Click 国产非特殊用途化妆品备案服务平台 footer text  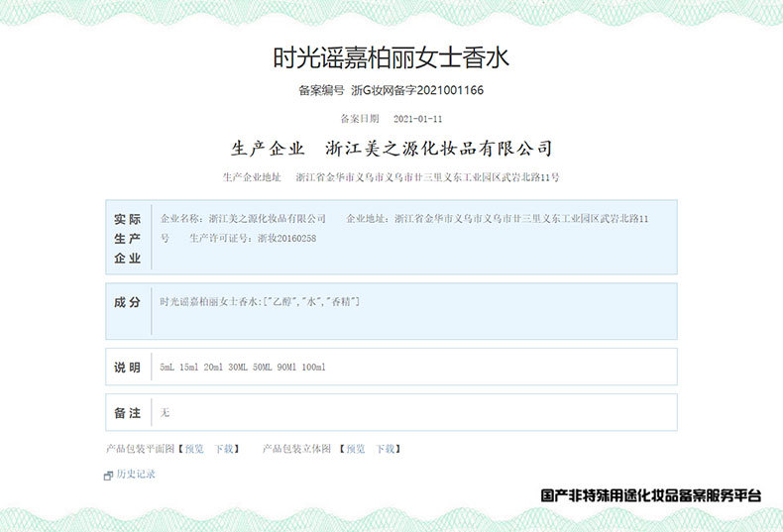point(650,495)
